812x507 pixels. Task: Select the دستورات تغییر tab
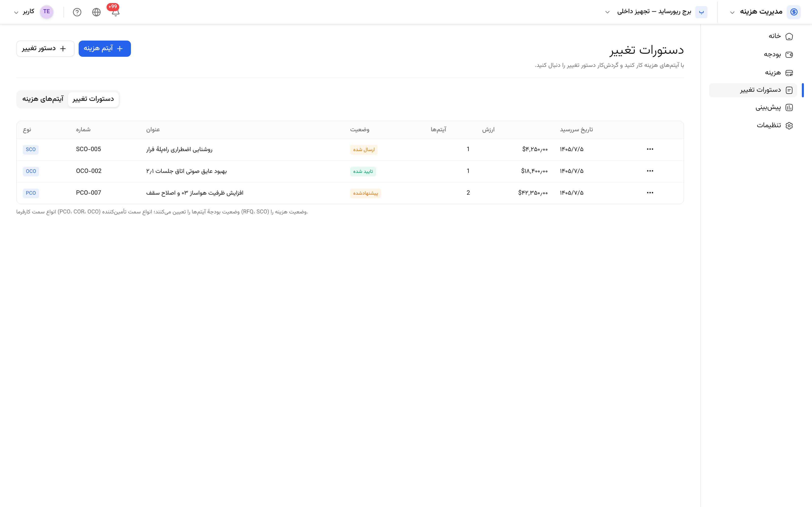93,99
